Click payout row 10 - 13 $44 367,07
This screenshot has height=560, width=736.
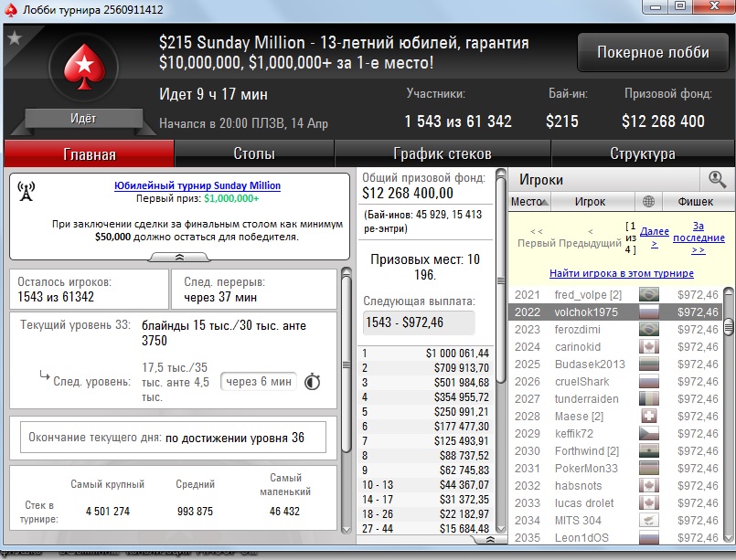(426, 484)
